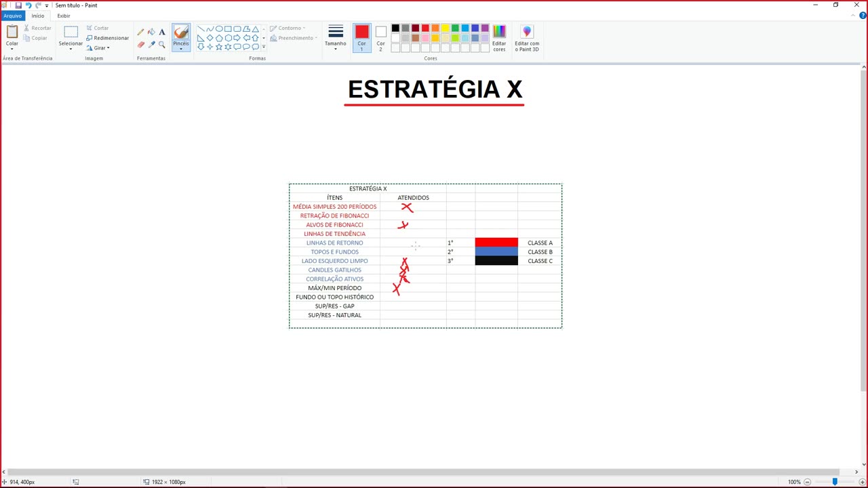
Task: Pick the yellow color swatch
Action: coord(446,28)
